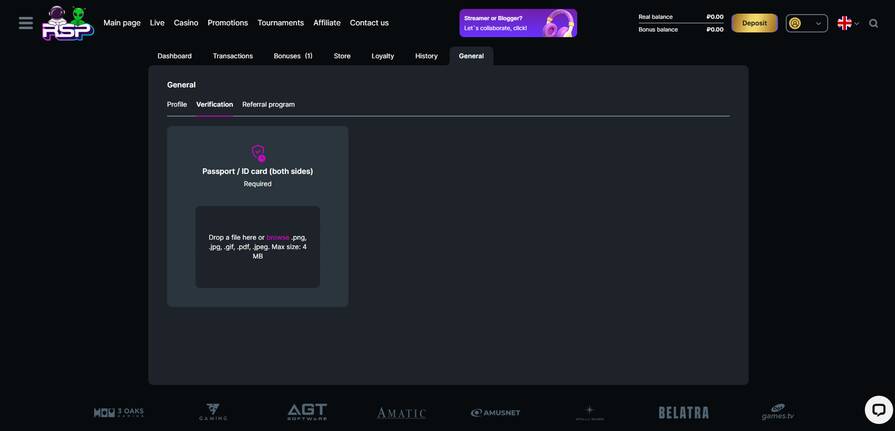Go to the Profile sub-tab
Viewport: 895px width, 431px height.
tap(177, 104)
